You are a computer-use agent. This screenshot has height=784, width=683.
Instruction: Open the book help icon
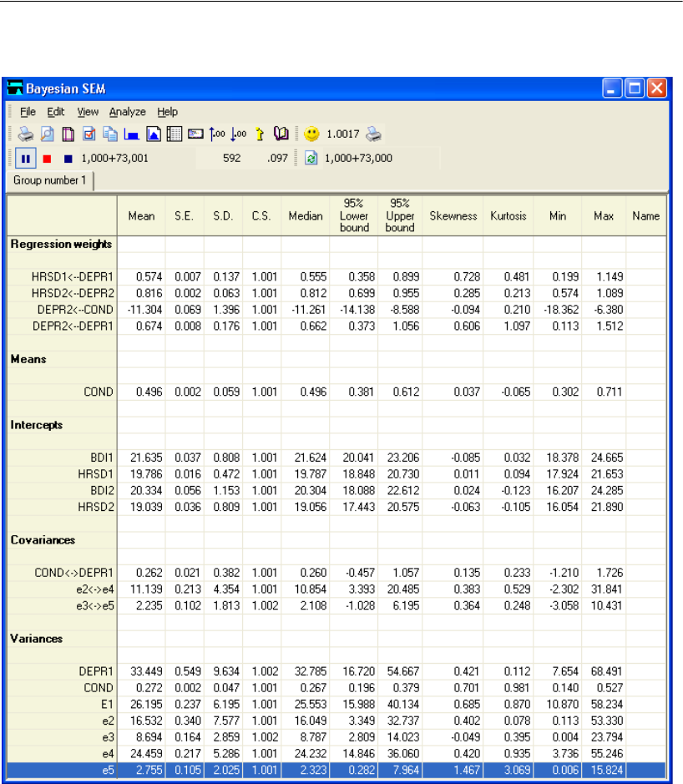[x=280, y=134]
